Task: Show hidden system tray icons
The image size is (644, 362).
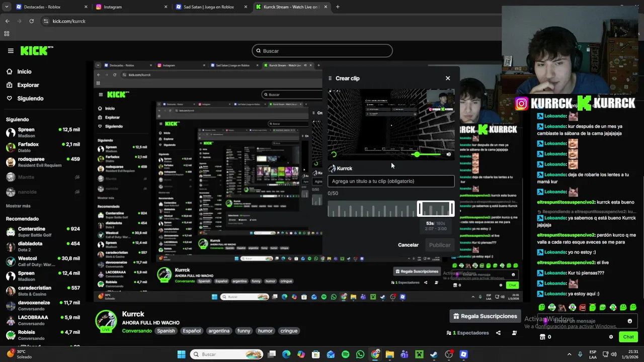Action: (570, 354)
